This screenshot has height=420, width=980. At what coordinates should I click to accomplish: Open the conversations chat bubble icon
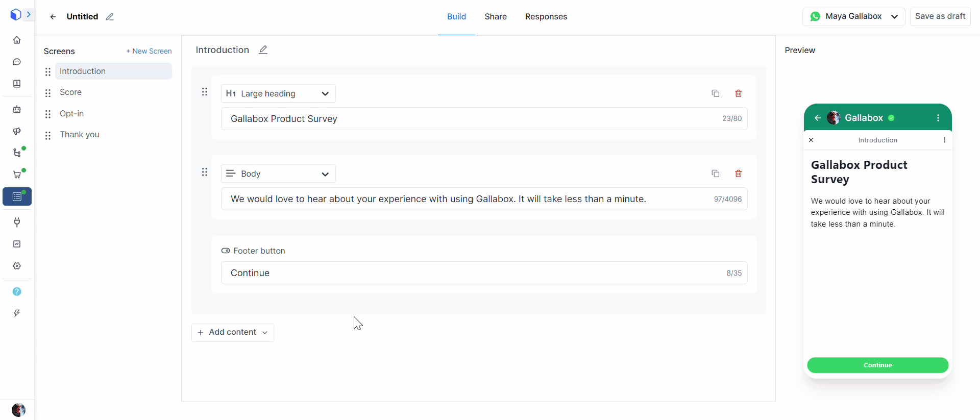(x=17, y=62)
